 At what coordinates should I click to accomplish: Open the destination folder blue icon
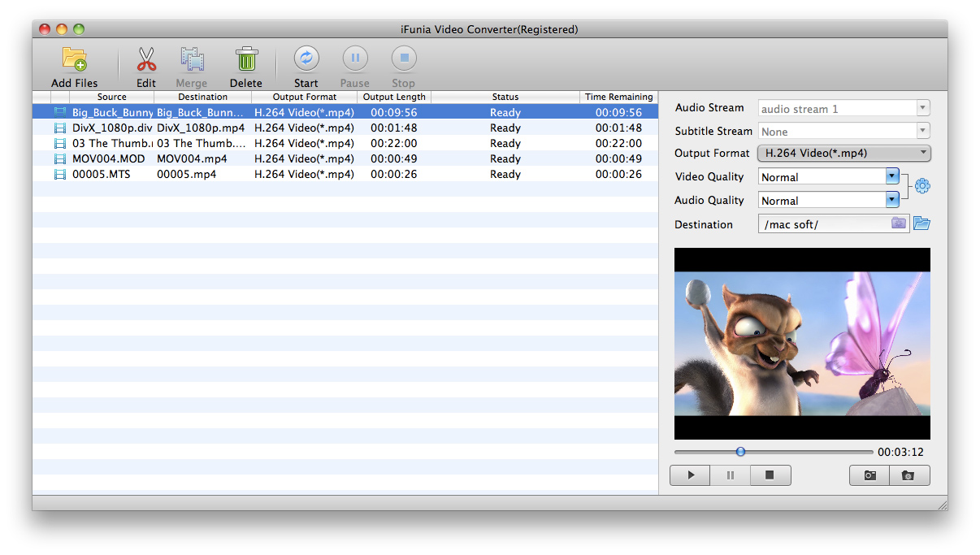coord(921,223)
